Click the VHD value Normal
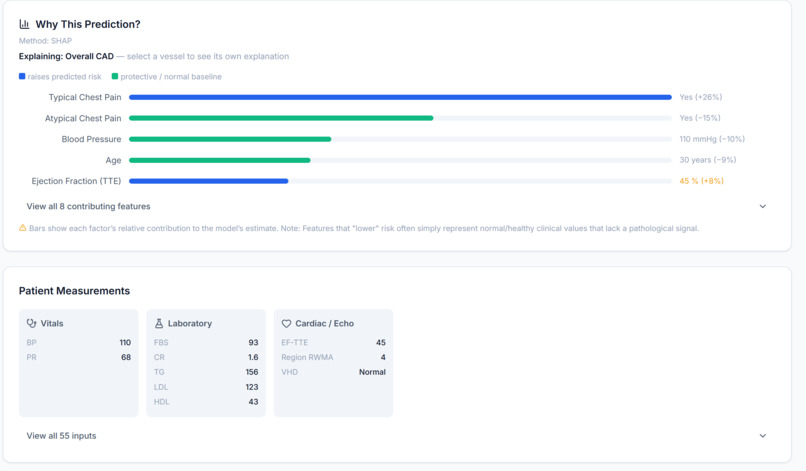 tap(372, 372)
